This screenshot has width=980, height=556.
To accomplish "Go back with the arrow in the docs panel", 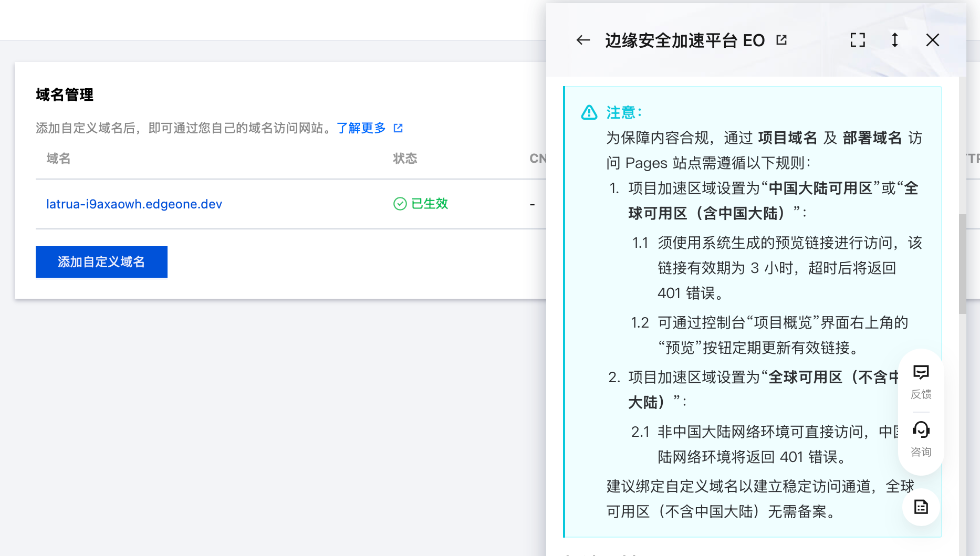I will click(583, 40).
